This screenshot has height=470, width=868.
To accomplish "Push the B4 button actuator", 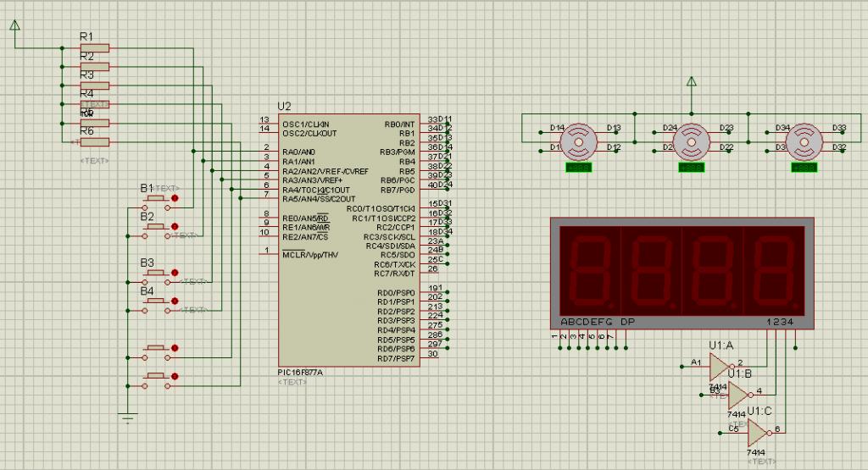I will pos(156,301).
